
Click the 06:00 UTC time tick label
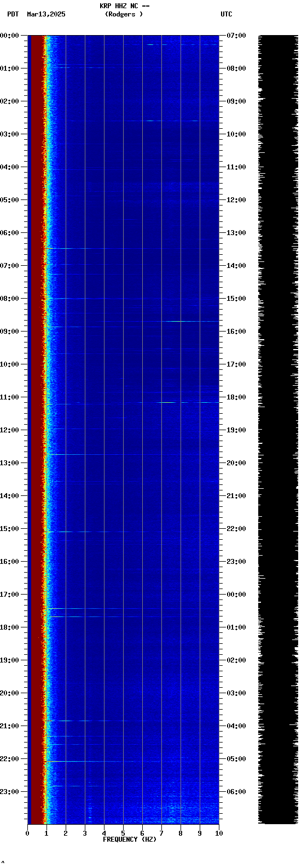coord(236,792)
